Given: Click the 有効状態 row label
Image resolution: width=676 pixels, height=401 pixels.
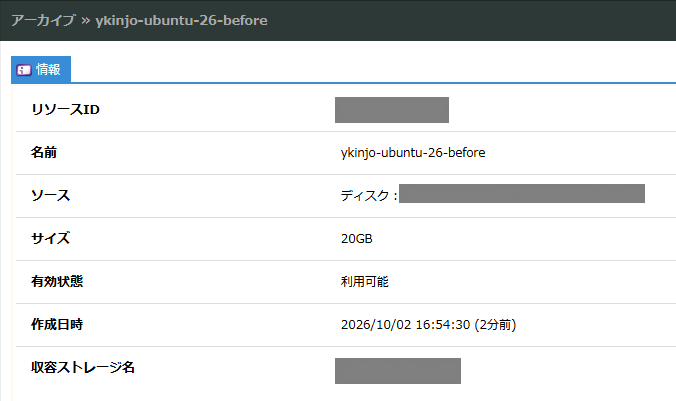Looking at the screenshot, I should (x=56, y=281).
